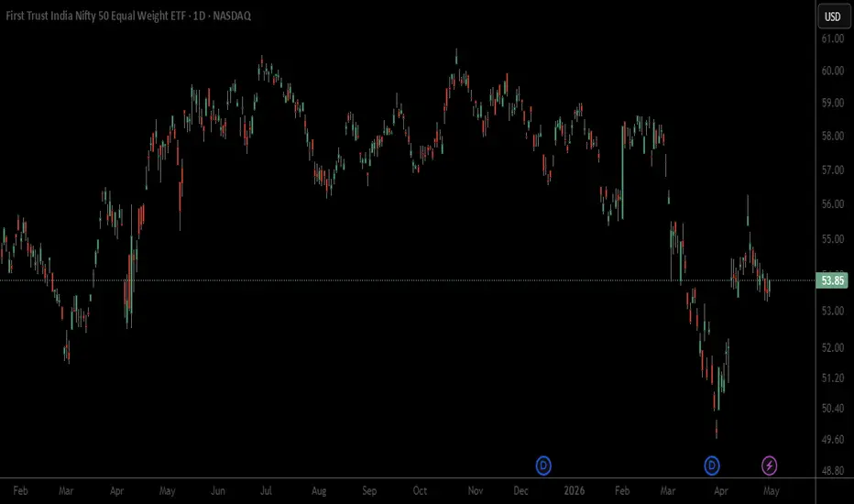Click the 53.00 price axis label

click(x=833, y=312)
